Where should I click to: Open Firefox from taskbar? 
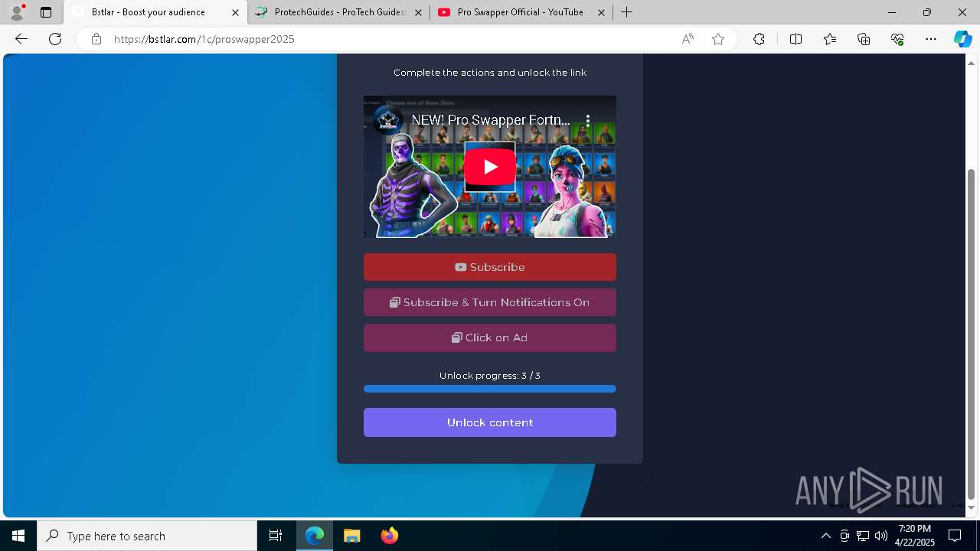pyautogui.click(x=390, y=536)
